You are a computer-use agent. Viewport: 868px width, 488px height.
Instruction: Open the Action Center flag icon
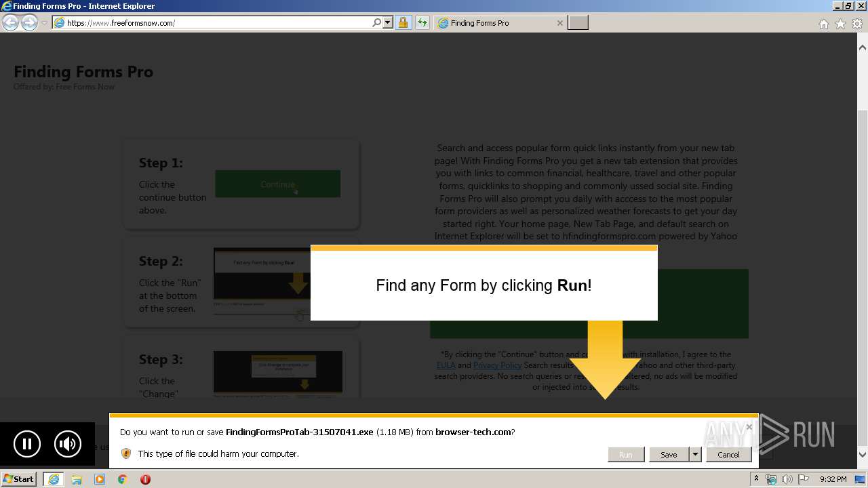[803, 479]
